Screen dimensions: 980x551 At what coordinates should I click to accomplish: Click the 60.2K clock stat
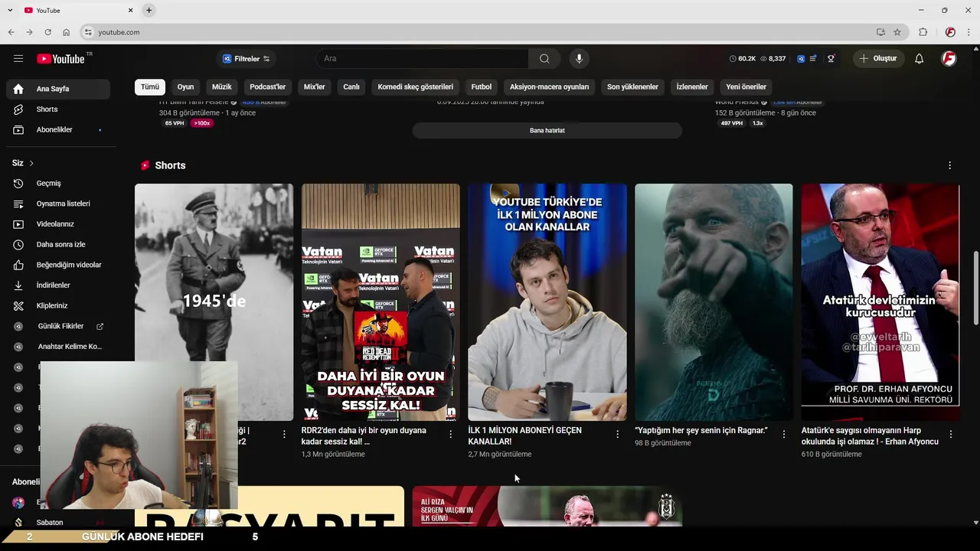[743, 59]
